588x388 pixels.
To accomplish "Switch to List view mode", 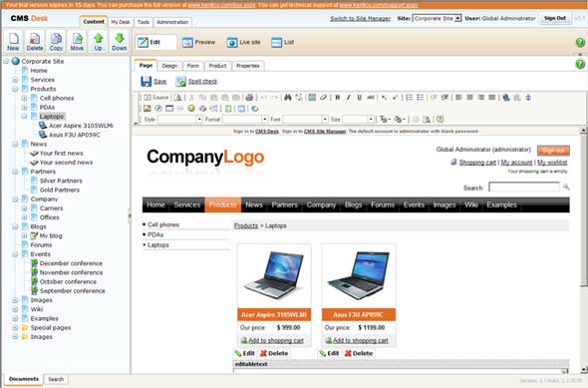I will click(283, 42).
